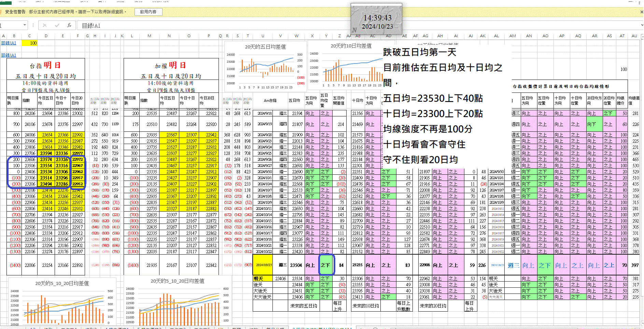Click the three-dot handle beside the Name Box
The height and width of the screenshot is (329, 644).
pyautogui.click(x=33, y=25)
